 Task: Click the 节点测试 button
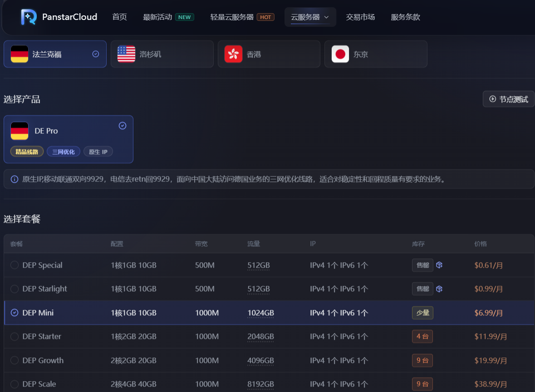click(508, 99)
